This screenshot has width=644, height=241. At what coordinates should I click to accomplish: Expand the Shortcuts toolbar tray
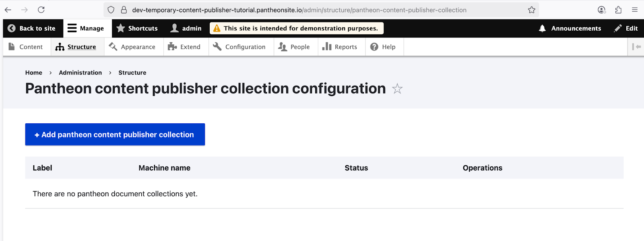(137, 28)
